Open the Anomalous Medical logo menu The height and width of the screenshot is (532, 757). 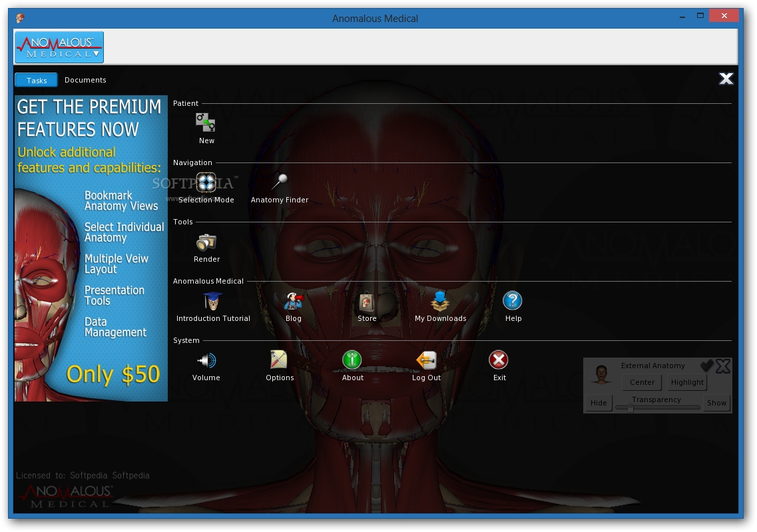[59, 47]
